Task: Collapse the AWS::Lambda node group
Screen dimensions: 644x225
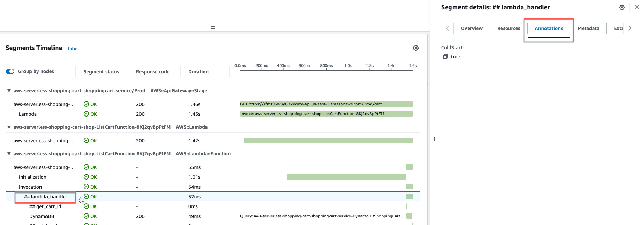Action: click(x=9, y=127)
